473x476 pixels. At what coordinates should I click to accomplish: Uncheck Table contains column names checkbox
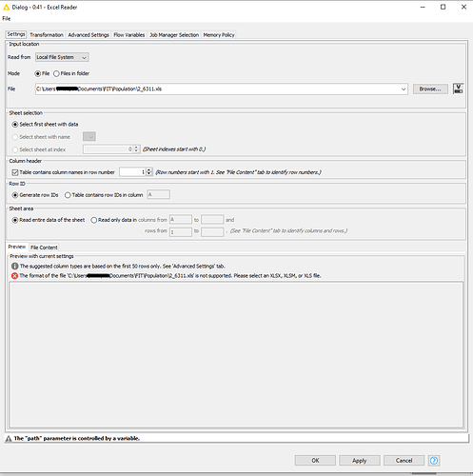15,172
